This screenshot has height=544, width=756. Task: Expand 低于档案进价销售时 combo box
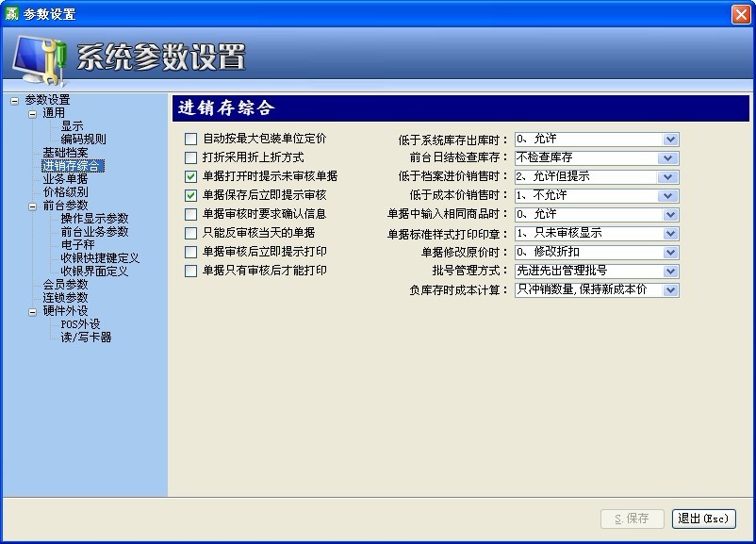pyautogui.click(x=667, y=177)
